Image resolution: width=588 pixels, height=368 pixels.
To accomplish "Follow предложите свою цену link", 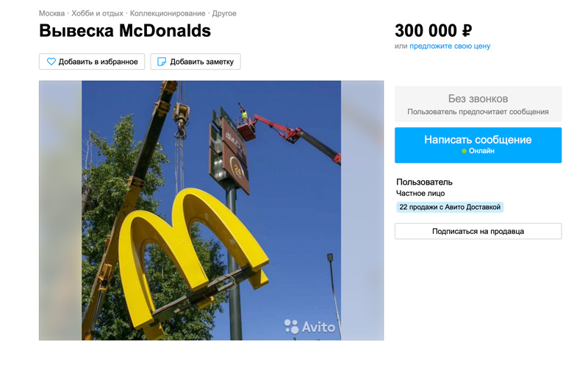I will (450, 46).
